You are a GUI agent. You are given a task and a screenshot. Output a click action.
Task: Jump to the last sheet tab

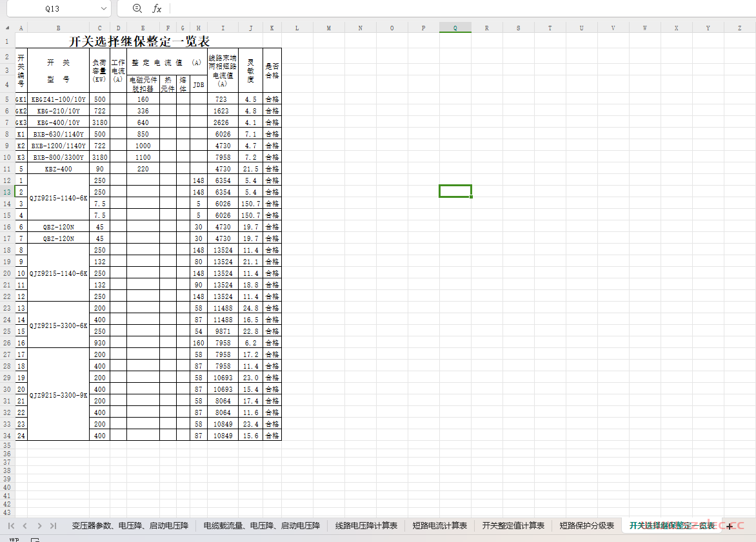53,526
